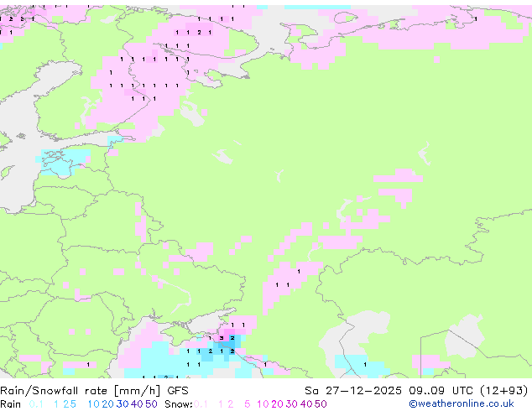Pick the Rain legend value 20
This screenshot has width=532, height=411.
[108, 404]
